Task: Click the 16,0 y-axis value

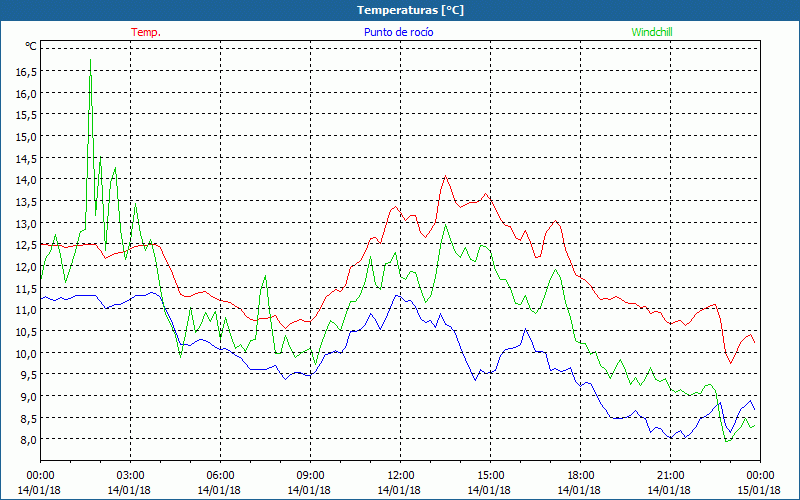Action: [27, 94]
